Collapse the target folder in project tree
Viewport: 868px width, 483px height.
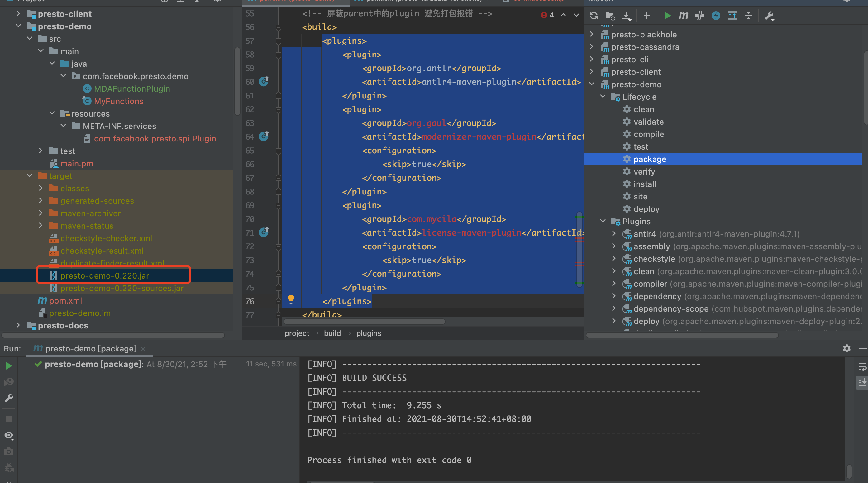tap(30, 176)
